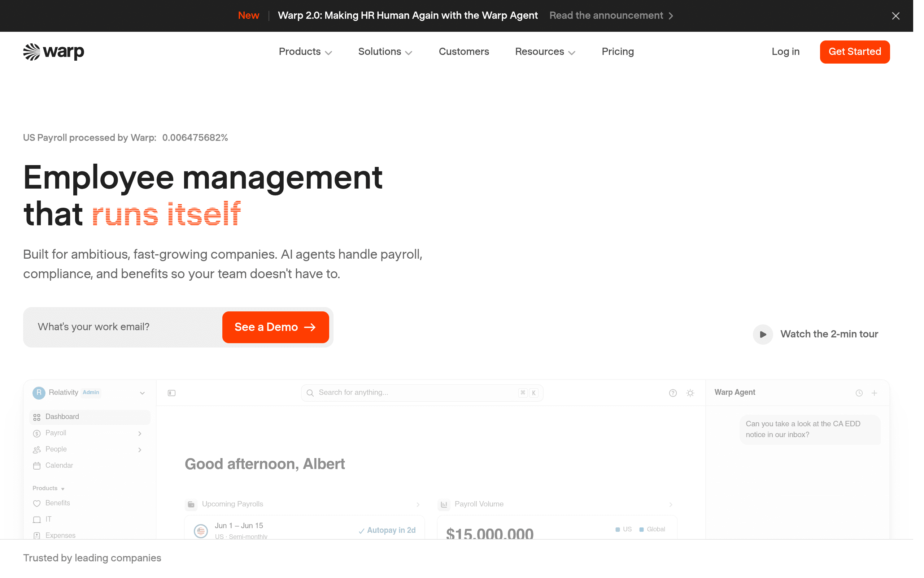Expand the Solutions navigation dropdown
Viewport: 924px width, 578px height.
coord(385,52)
